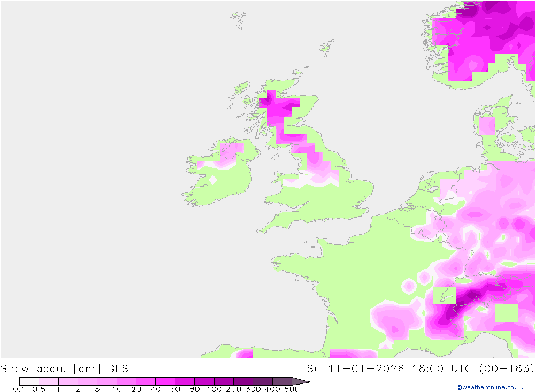This screenshot has width=535, height=392.
Task: Click the snow area over the Scottish Highlands
Action: [278, 107]
